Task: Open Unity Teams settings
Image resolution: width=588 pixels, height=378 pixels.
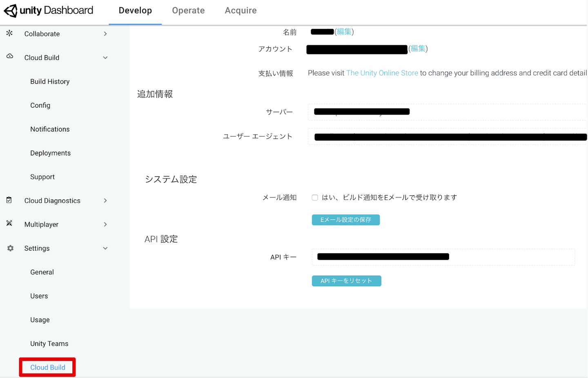Action: click(49, 344)
